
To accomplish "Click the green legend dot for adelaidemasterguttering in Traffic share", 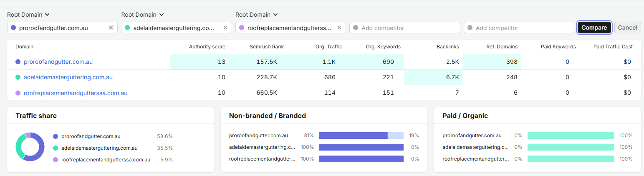I will tap(56, 148).
